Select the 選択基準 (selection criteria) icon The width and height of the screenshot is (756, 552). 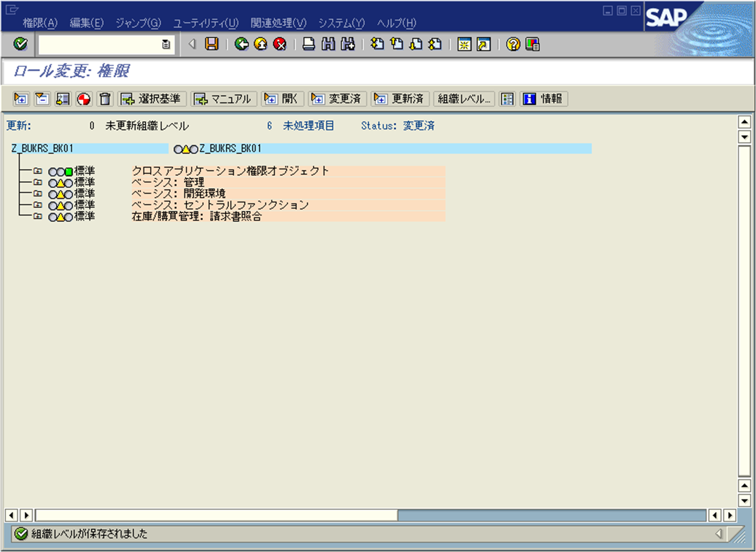click(x=153, y=99)
